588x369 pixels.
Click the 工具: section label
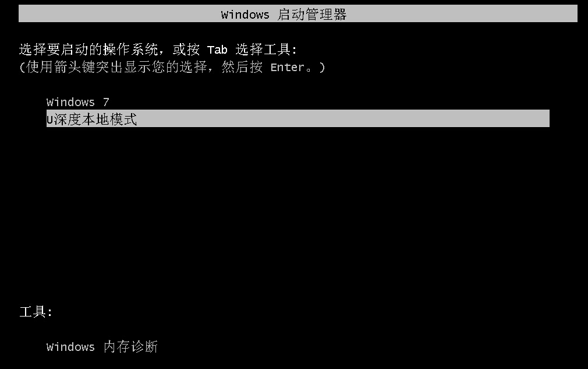coord(36,311)
